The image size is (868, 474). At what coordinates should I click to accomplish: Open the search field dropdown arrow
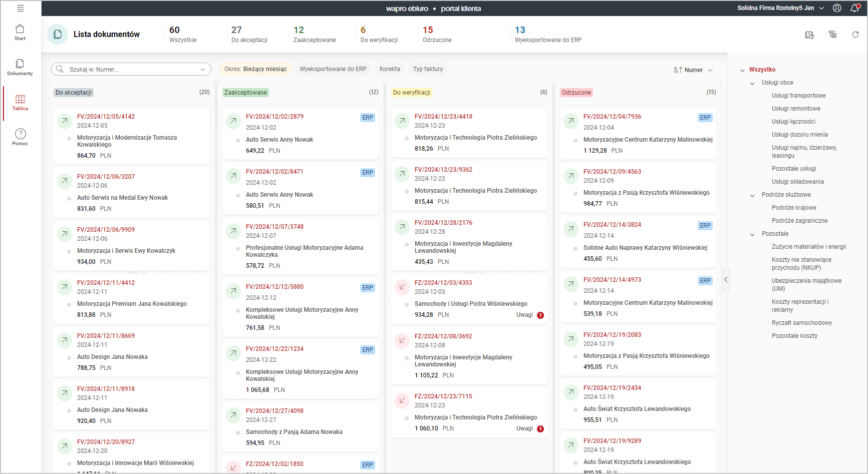tap(203, 70)
